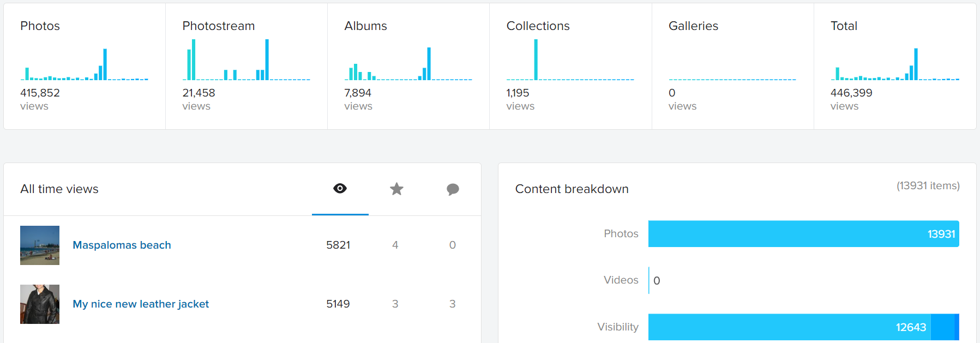Click the tallest bar in the Collections chart
The height and width of the screenshot is (343, 980).
(x=536, y=60)
